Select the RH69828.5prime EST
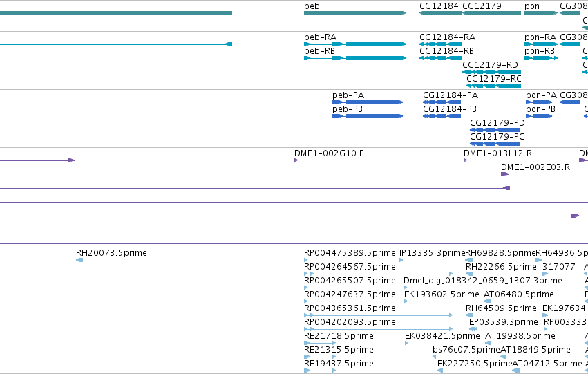Image resolution: width=588 pixels, height=374 pixels. point(469,260)
